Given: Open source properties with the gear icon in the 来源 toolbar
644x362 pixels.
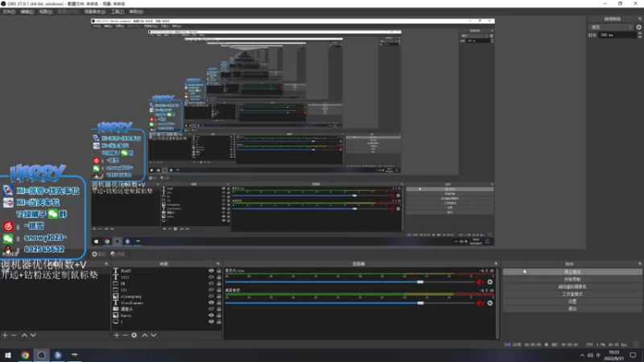Looking at the screenshot, I should point(134,335).
